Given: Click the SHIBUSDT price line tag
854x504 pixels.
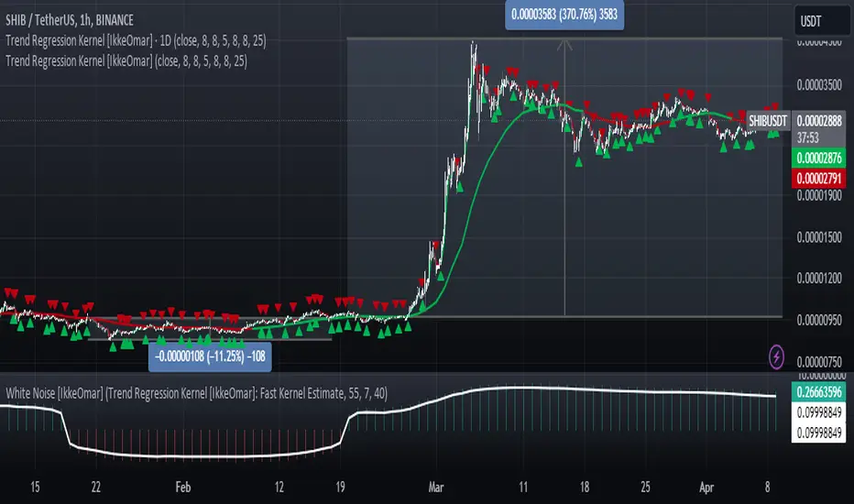Looking at the screenshot, I should click(768, 120).
